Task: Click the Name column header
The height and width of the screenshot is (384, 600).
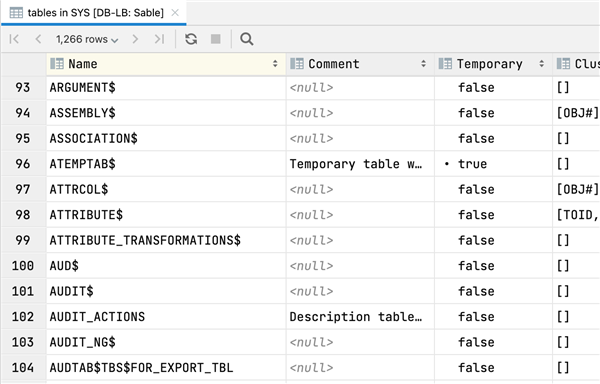Action: click(166, 64)
